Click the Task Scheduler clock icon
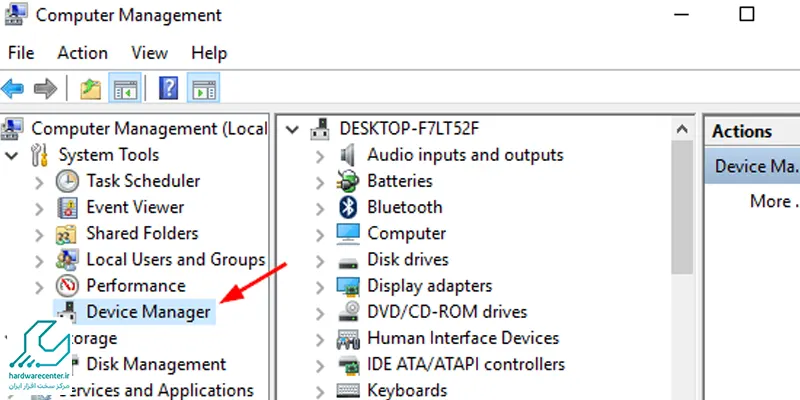The image size is (800, 400). (67, 181)
